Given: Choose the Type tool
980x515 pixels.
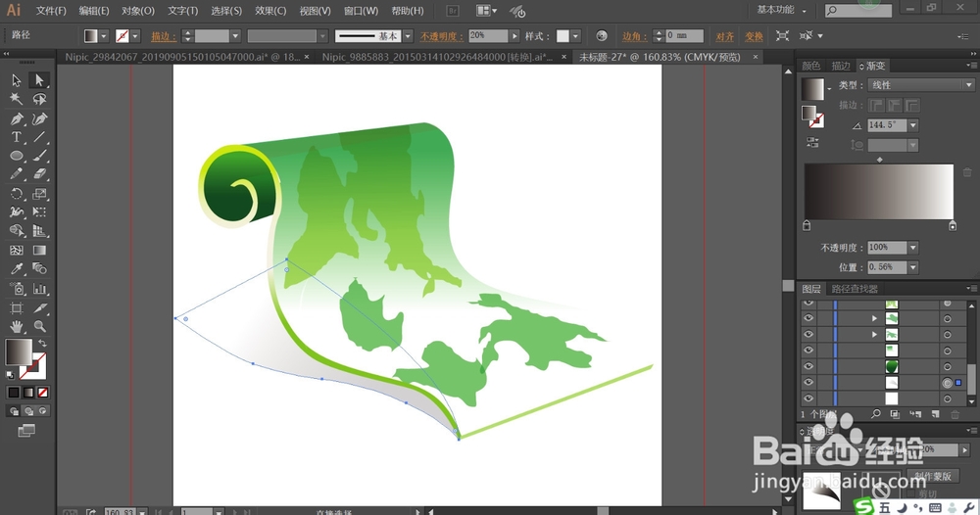Looking at the screenshot, I should click(17, 137).
